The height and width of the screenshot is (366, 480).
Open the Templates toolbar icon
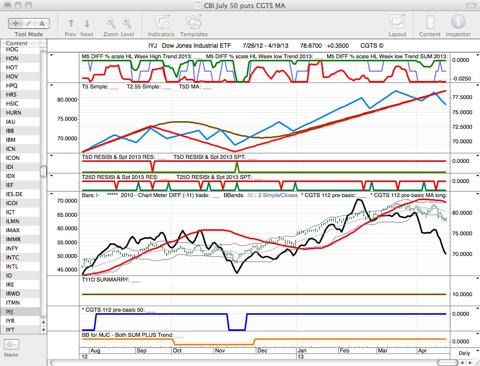[194, 23]
